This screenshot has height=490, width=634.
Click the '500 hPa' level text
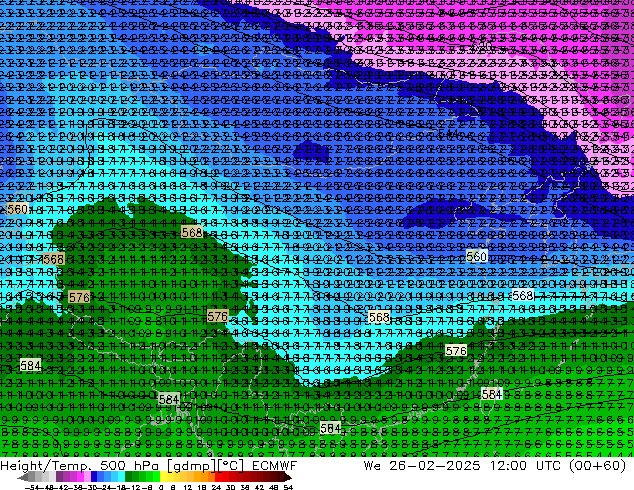coord(131,466)
